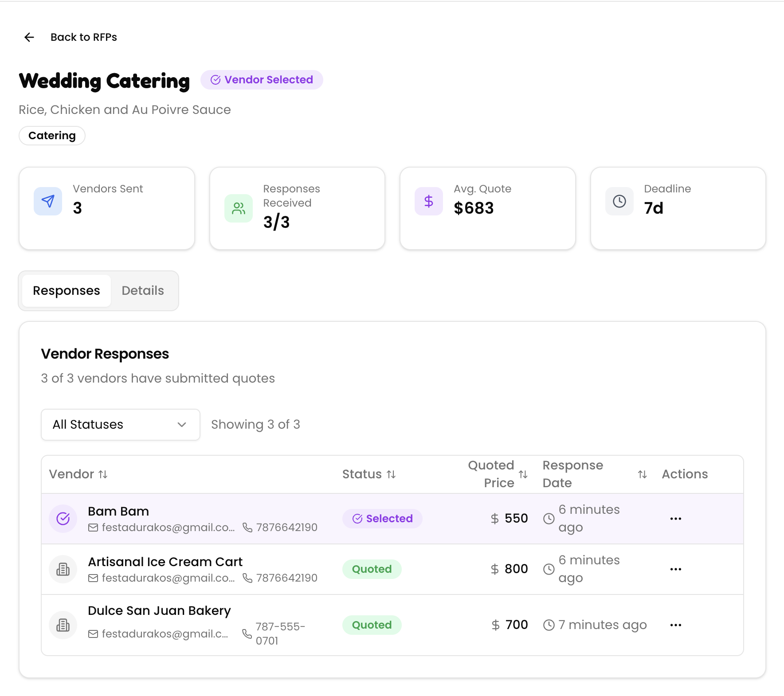Sort table by Status column
Image resolution: width=784 pixels, height=696 pixels.
click(x=391, y=474)
